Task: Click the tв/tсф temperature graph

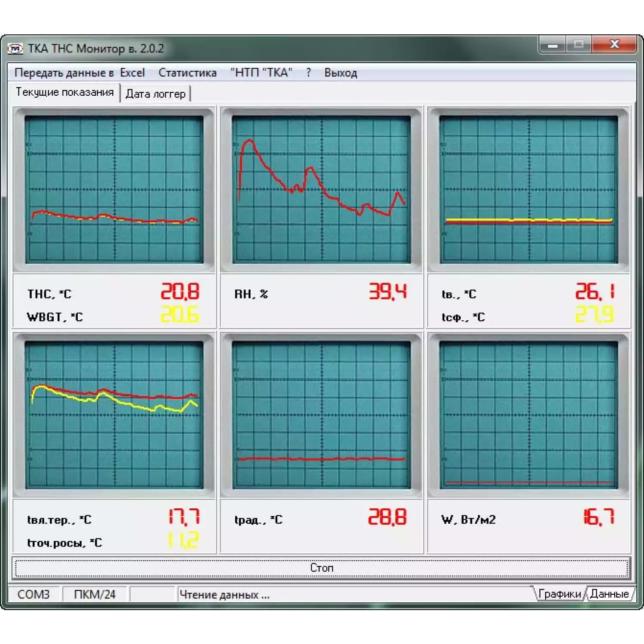Action: point(529,189)
